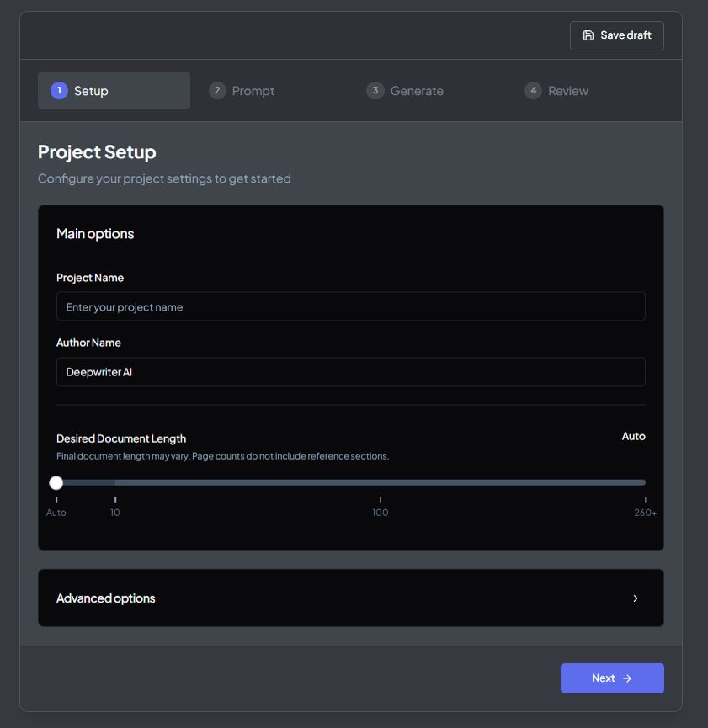Viewport: 708px width, 728px height.
Task: Go to the Review step tab
Action: click(567, 91)
